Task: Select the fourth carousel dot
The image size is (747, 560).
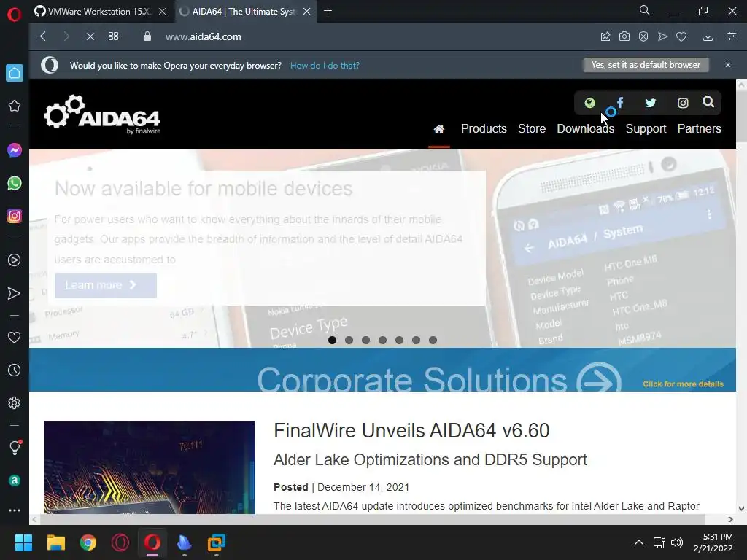Action: (382, 340)
